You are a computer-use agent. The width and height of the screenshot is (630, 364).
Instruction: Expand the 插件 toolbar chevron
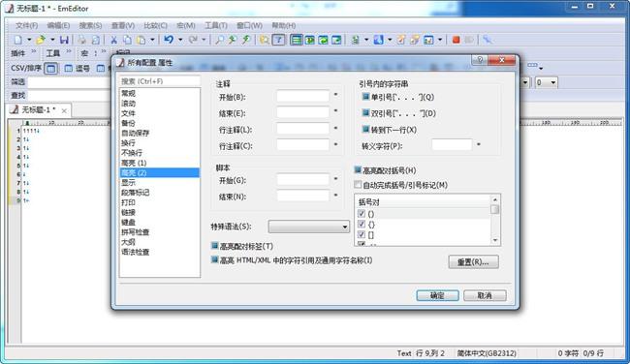click(x=34, y=51)
